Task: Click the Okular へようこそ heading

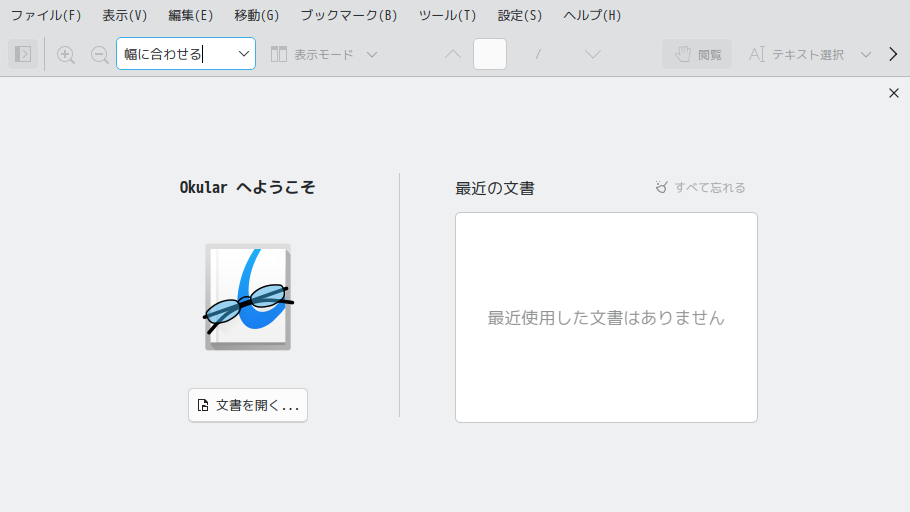Action: [x=247, y=188]
